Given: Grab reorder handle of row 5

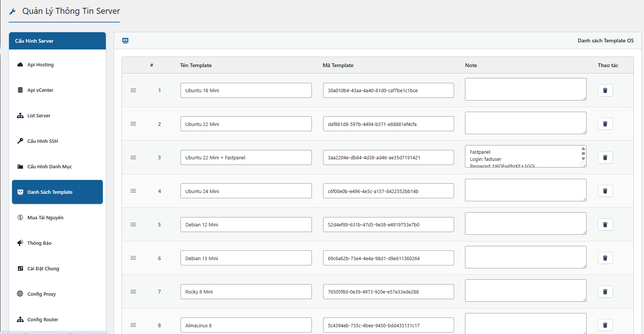Looking at the screenshot, I should click(x=133, y=225).
